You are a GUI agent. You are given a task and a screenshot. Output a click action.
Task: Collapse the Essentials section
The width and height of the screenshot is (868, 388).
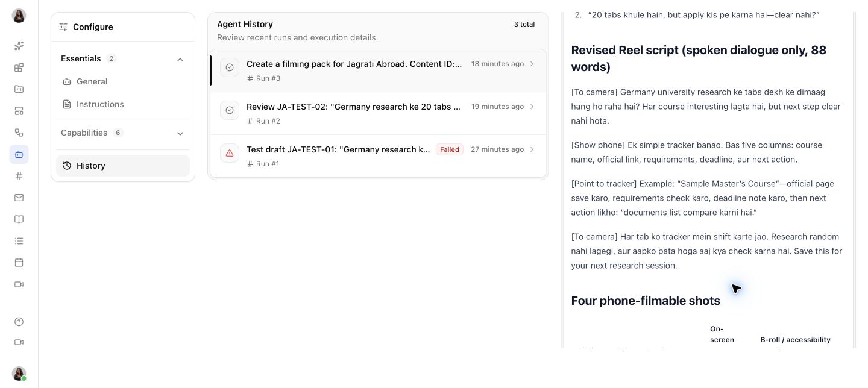click(180, 59)
